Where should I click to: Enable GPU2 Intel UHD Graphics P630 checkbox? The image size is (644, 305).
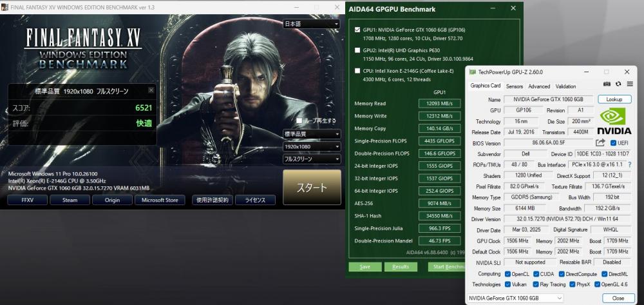[357, 50]
